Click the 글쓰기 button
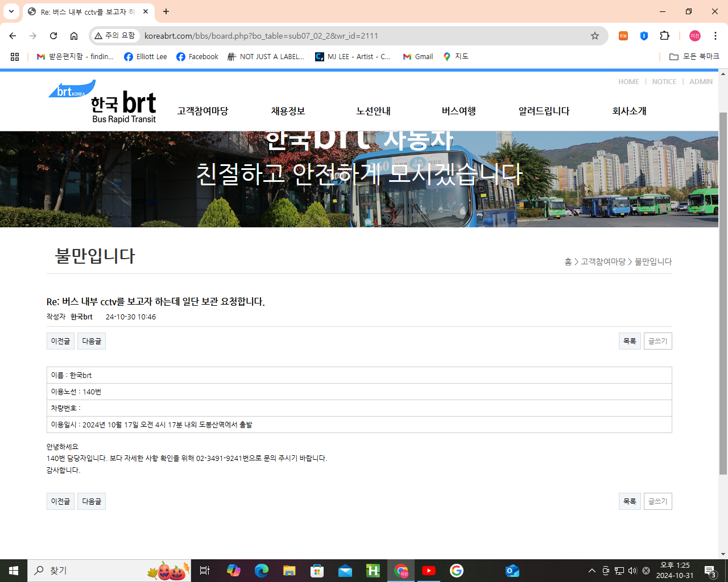Screen dimensions: 728x582 tap(657, 340)
